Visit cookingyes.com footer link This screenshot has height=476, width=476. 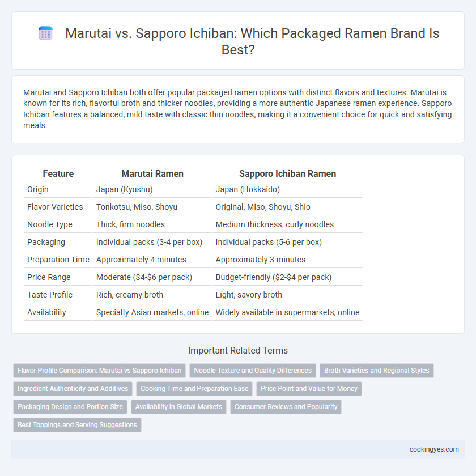434,449
